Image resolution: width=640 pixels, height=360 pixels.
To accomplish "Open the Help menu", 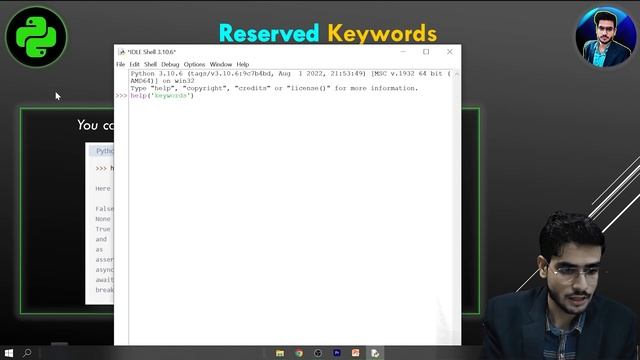I will tap(242, 64).
